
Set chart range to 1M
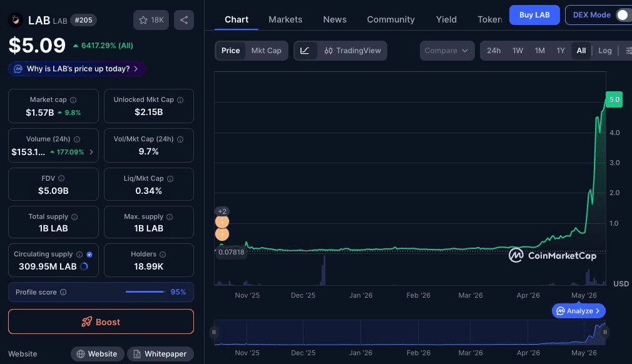[539, 51]
